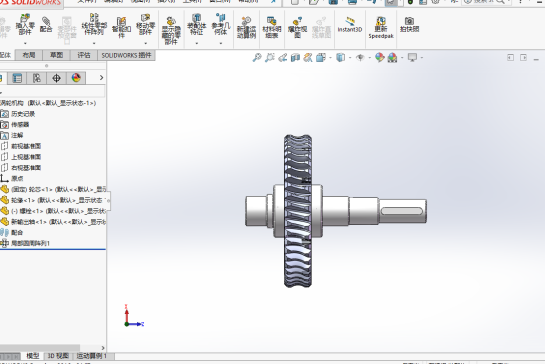Switch to the SOLIDWORKS 插件 tab

127,55
